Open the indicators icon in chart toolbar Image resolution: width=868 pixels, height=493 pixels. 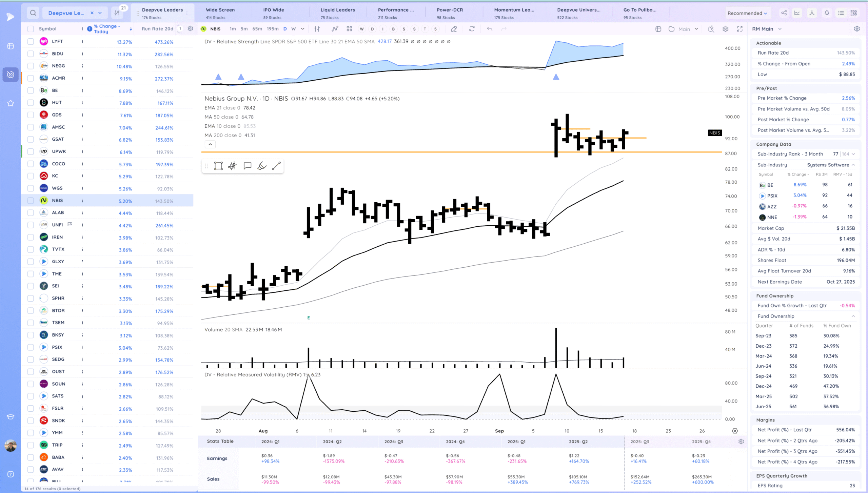point(335,29)
